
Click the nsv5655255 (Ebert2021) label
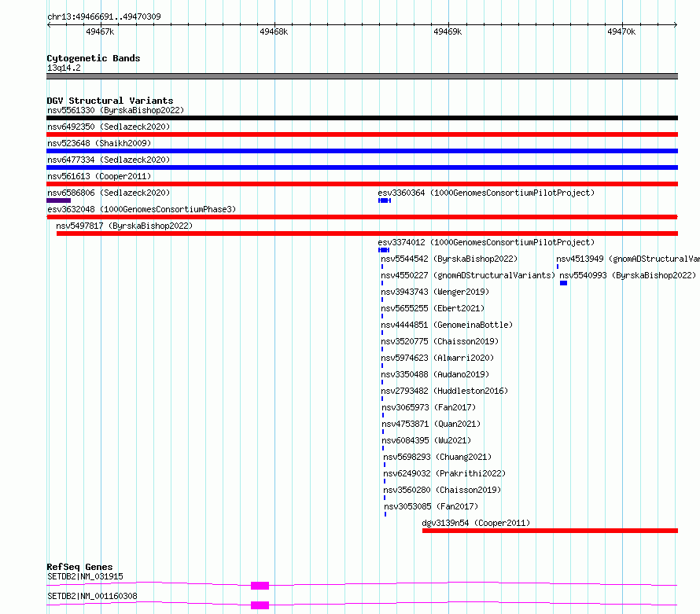pos(433,308)
